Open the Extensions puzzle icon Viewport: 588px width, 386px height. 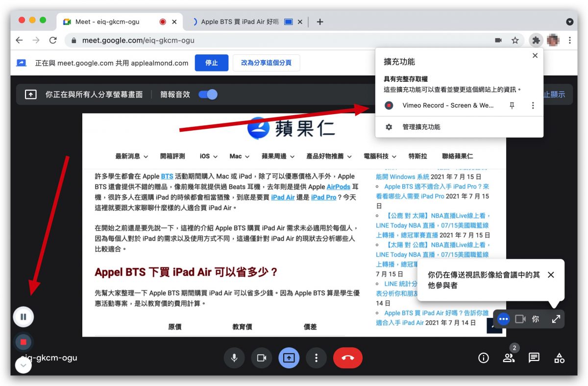(x=536, y=40)
